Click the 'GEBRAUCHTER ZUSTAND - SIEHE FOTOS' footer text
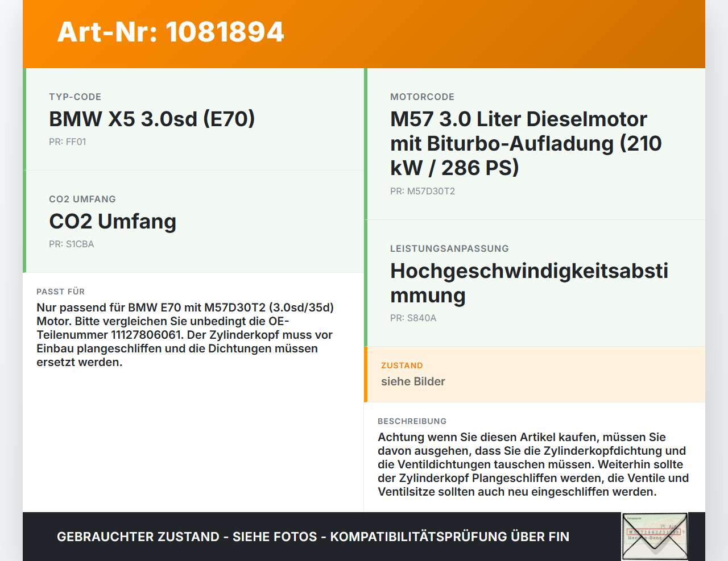Image resolution: width=728 pixels, height=561 pixels. click(x=313, y=537)
